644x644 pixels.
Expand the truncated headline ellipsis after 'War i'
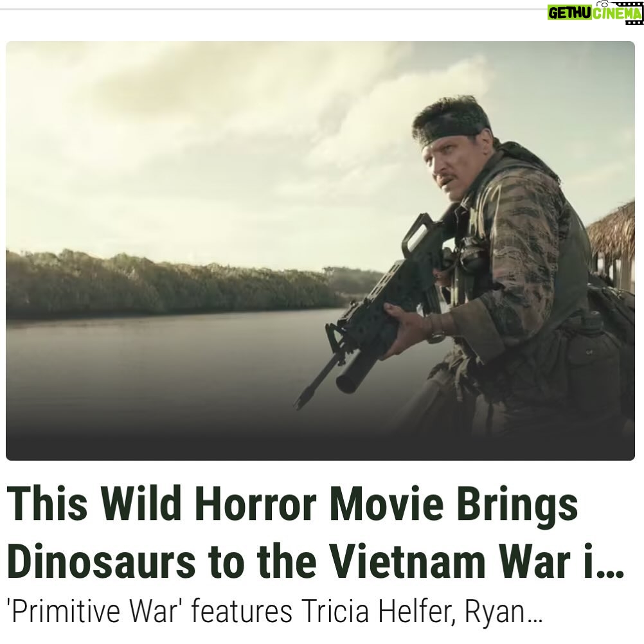click(609, 573)
